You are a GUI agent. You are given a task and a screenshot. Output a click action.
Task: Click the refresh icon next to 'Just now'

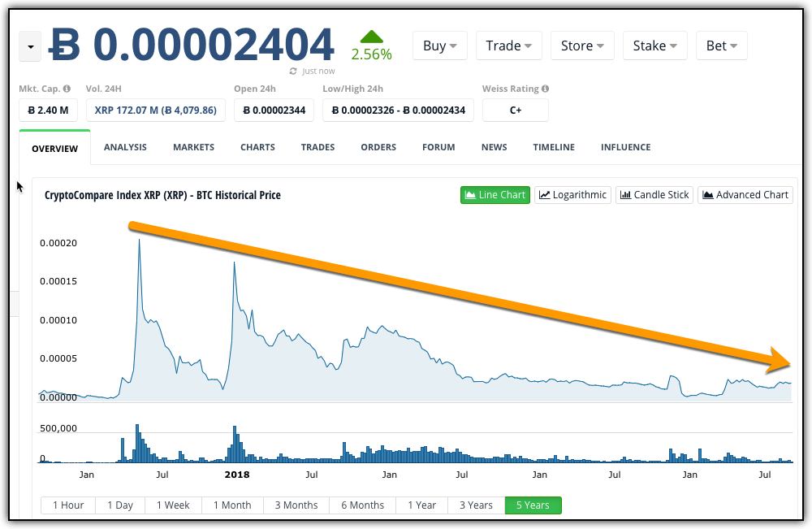293,71
